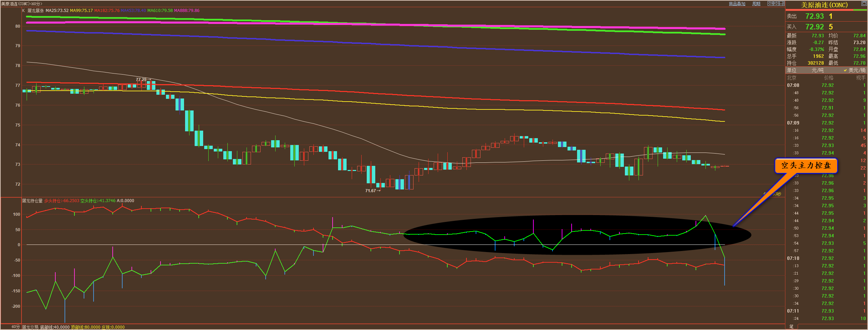Viewport: 868px width, 330px height.
Task: Click the next contract right-arrow icon
Action: pos(776,3)
